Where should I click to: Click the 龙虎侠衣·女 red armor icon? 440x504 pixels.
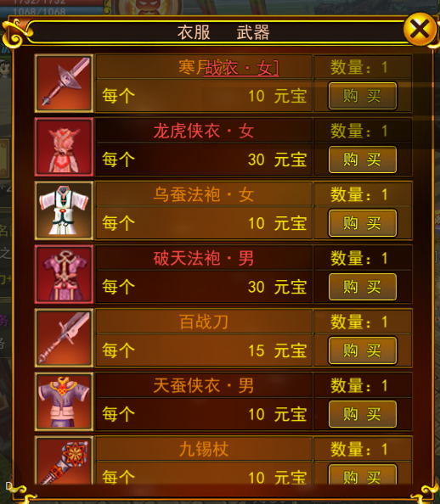(x=64, y=147)
